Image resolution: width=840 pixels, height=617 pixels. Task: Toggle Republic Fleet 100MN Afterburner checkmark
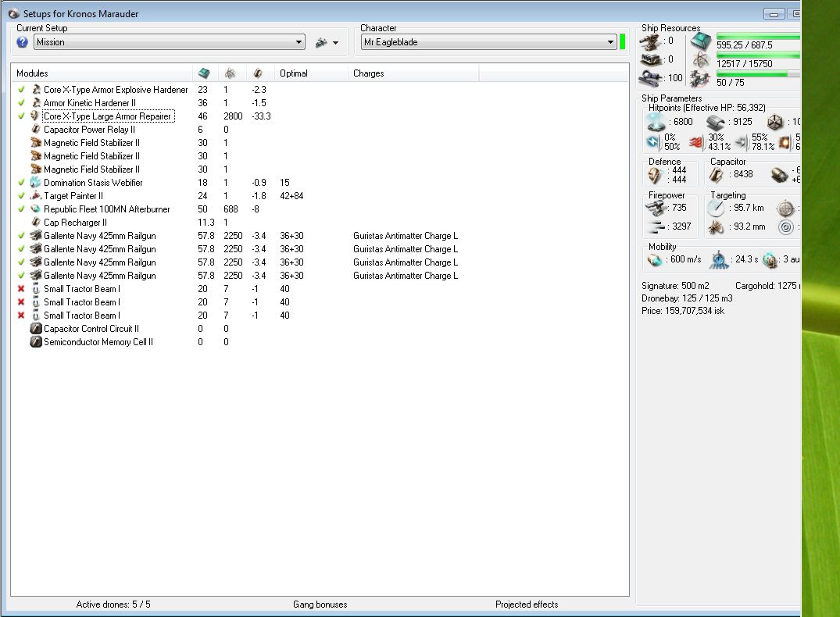21,209
